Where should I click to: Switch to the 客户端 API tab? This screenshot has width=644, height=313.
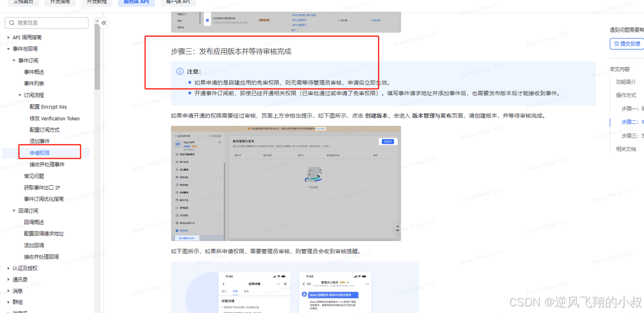click(178, 2)
